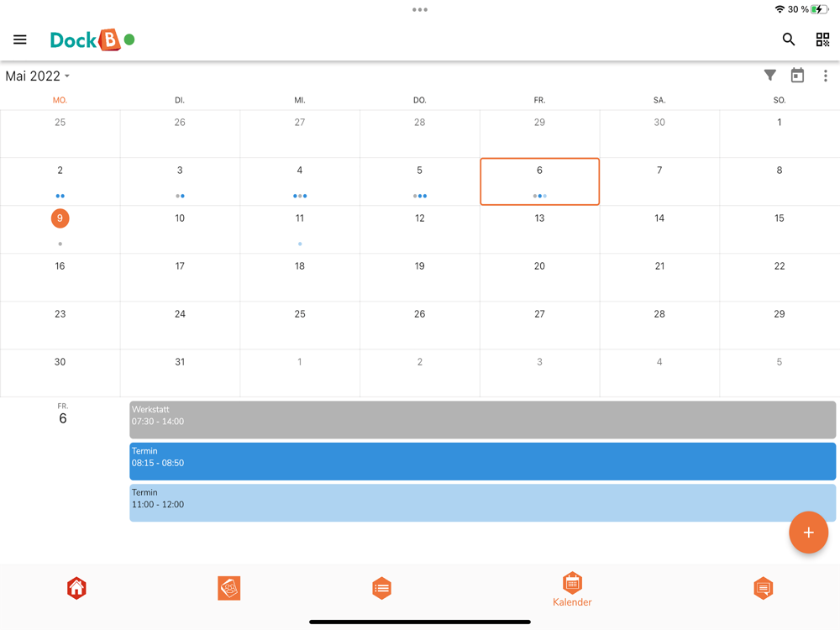Select May 14 in calendar
Viewport: 840px width, 630px height.
coord(659,229)
